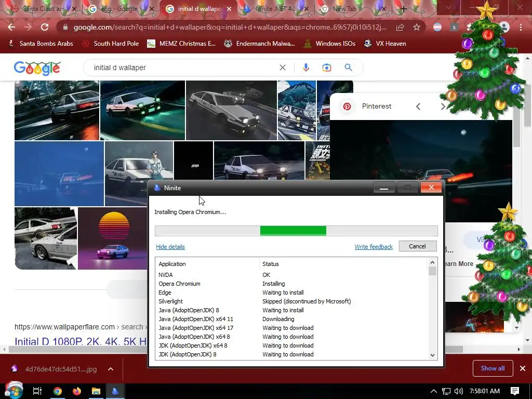Open Windows Start menu
This screenshot has width=532, height=399.
tap(14, 391)
